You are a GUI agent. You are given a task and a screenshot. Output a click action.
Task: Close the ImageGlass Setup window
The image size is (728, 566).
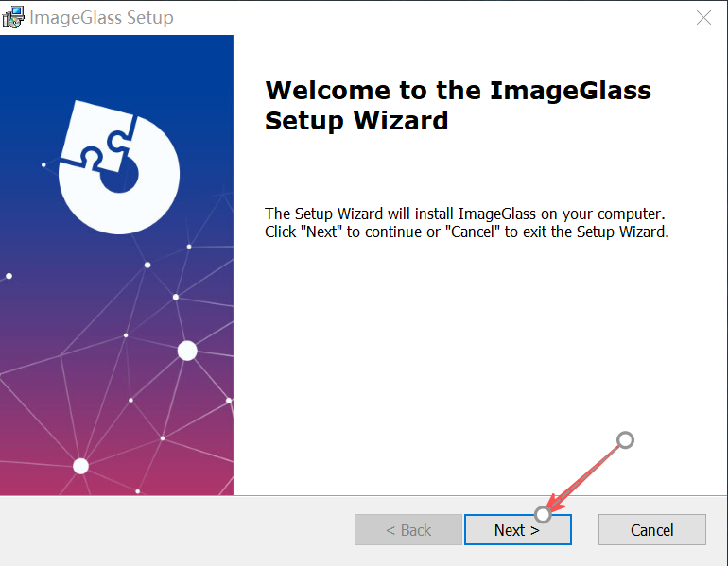703,18
